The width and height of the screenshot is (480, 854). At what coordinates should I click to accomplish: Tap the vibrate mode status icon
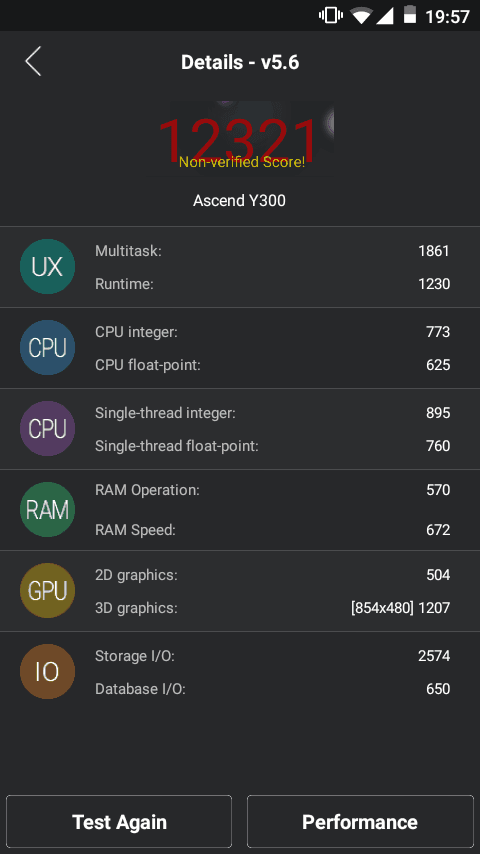pos(331,15)
